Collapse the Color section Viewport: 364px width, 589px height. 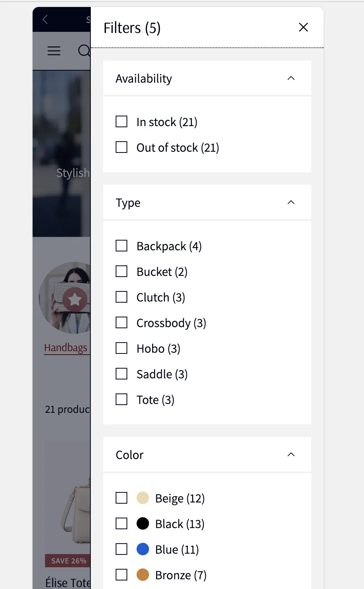tap(291, 454)
